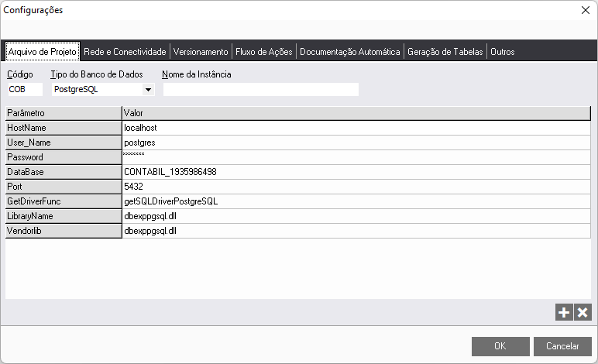
Task: Switch to Rede e Conectividade tab
Action: (x=125, y=52)
